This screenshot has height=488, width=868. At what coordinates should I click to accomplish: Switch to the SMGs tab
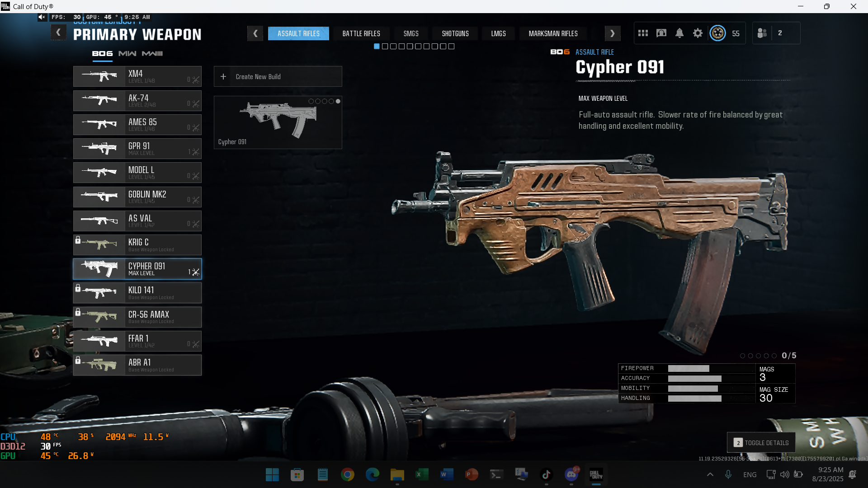point(410,33)
